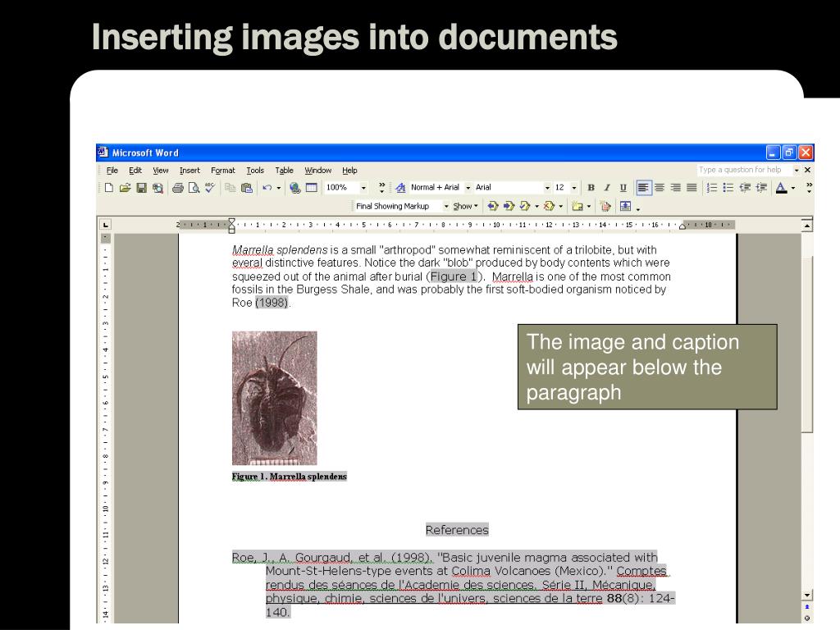Open the Style dropdown showing Normal + Arial
The width and height of the screenshot is (840, 630).
pyautogui.click(x=468, y=188)
